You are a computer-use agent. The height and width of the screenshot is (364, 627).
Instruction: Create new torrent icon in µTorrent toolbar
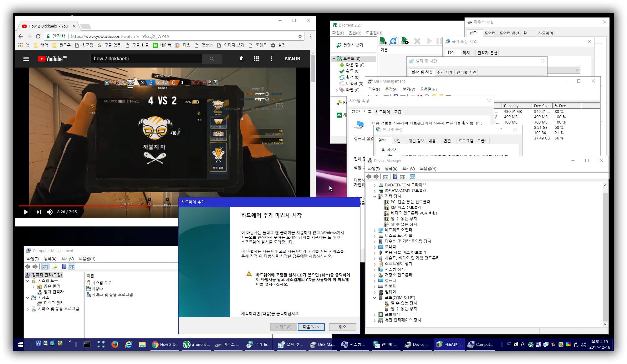[x=405, y=41]
